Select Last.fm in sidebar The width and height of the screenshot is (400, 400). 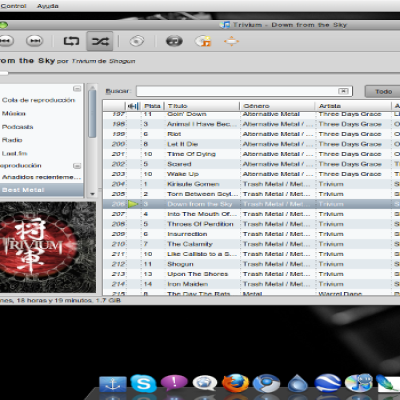pyautogui.click(x=14, y=154)
